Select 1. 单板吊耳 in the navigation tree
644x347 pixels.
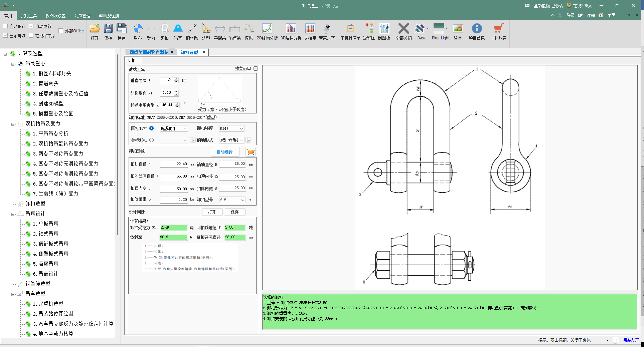click(46, 224)
